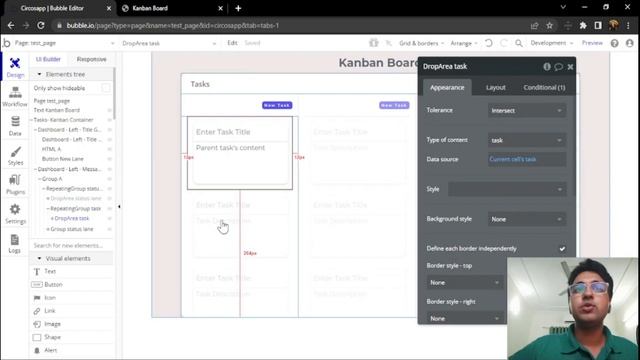Open the Plugins section

tap(15, 184)
